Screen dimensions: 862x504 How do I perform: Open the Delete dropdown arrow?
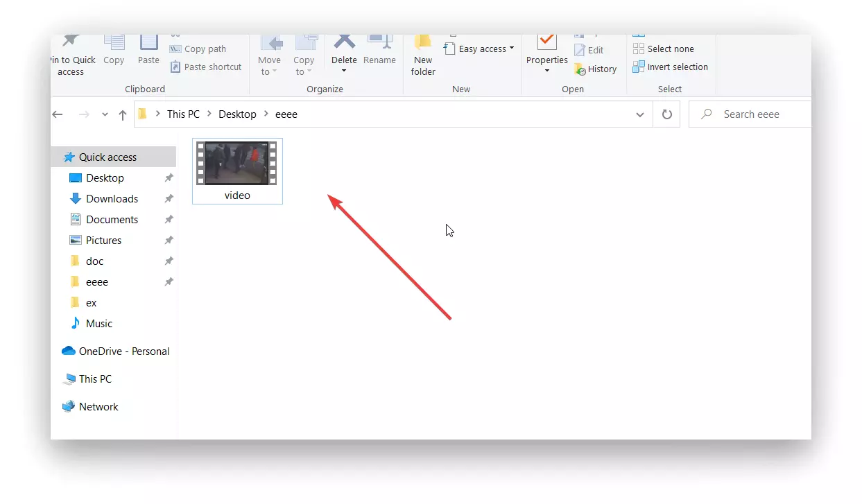point(344,71)
